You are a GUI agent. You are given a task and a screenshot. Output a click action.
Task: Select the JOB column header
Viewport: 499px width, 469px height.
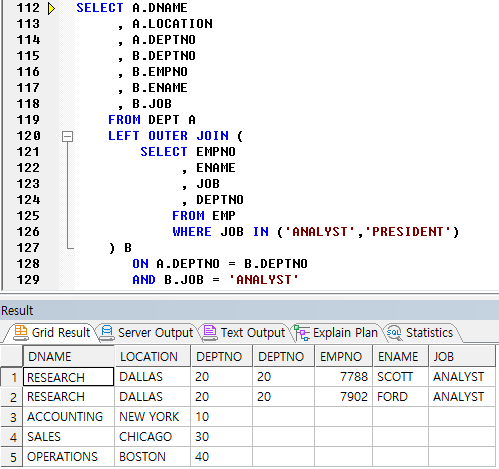(462, 356)
